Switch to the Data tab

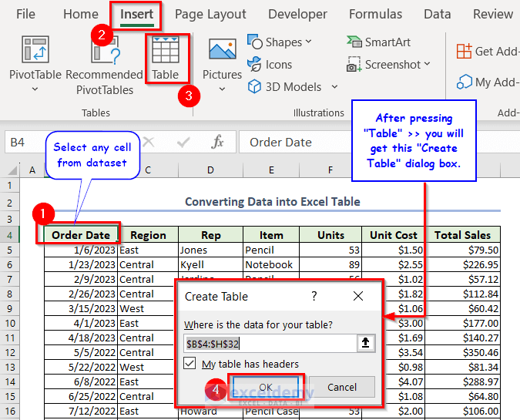coord(437,15)
